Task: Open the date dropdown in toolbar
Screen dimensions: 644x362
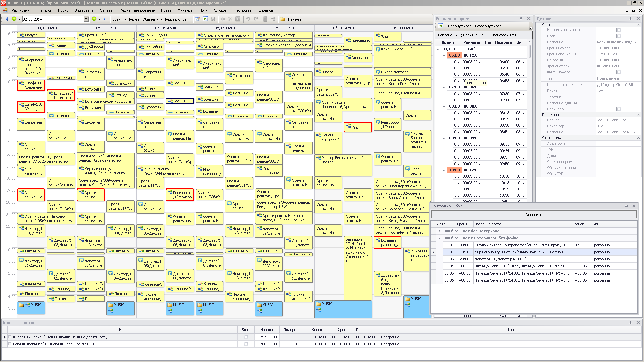Action: pos(86,19)
